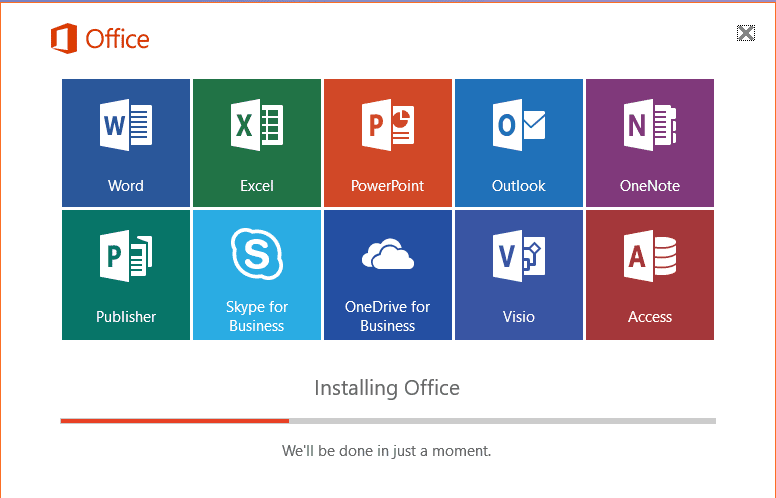This screenshot has width=776, height=498.
Task: Click the "OneDrive for Business" label
Action: point(387,316)
